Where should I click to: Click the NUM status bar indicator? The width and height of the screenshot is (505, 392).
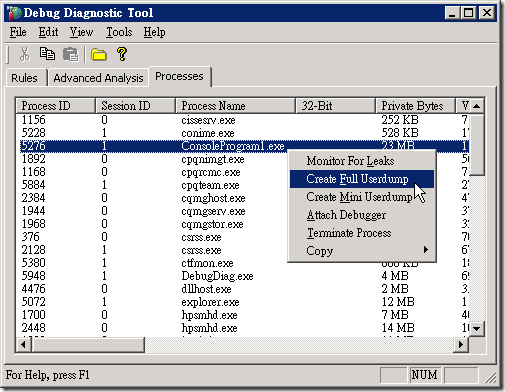point(424,375)
